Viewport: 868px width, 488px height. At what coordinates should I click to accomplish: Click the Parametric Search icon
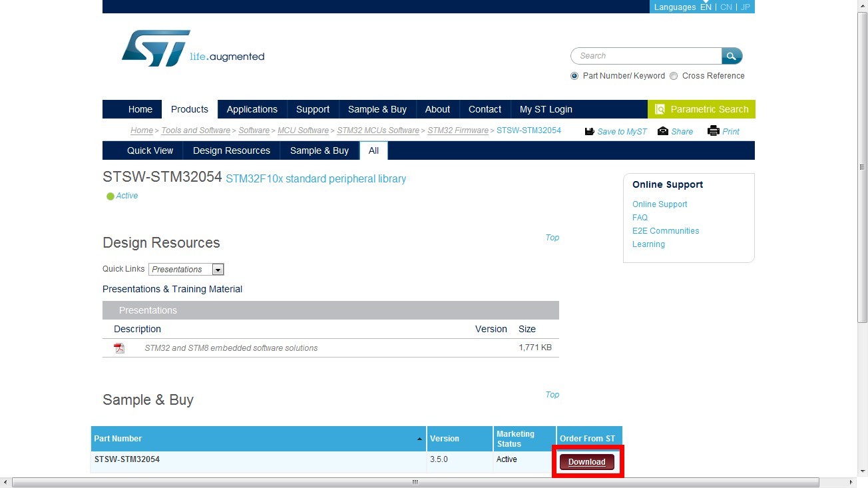click(660, 109)
